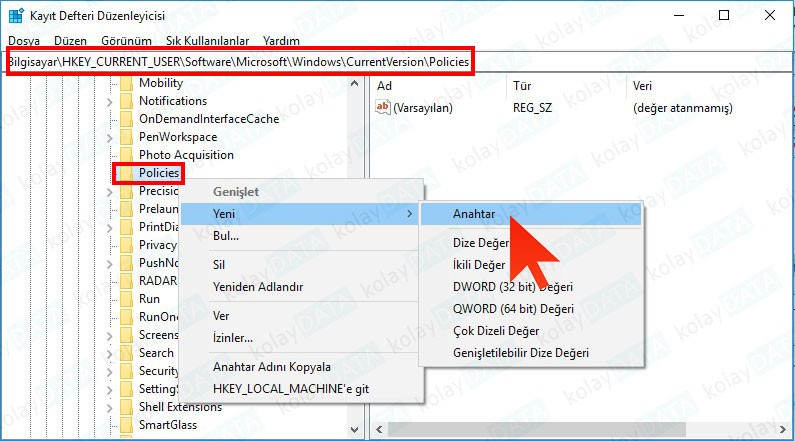
Task: Expand the PenWorkspace tree node
Action: coord(109,137)
